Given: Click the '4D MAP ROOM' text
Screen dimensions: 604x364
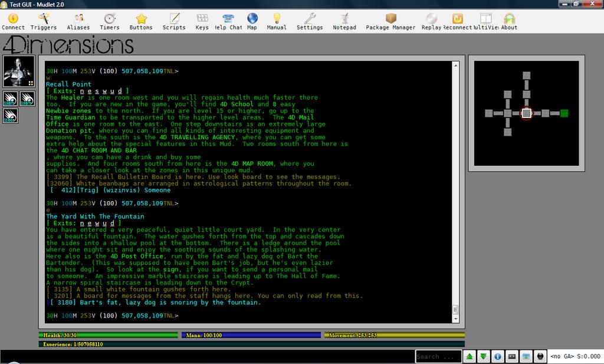Looking at the screenshot, I should (252, 163).
